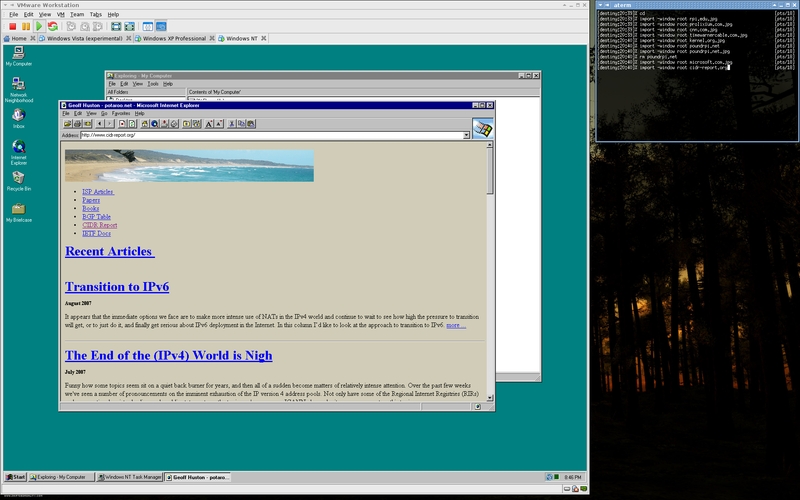Viewport: 800px width, 500px height.
Task: Click the BGP Table link
Action: 96,217
